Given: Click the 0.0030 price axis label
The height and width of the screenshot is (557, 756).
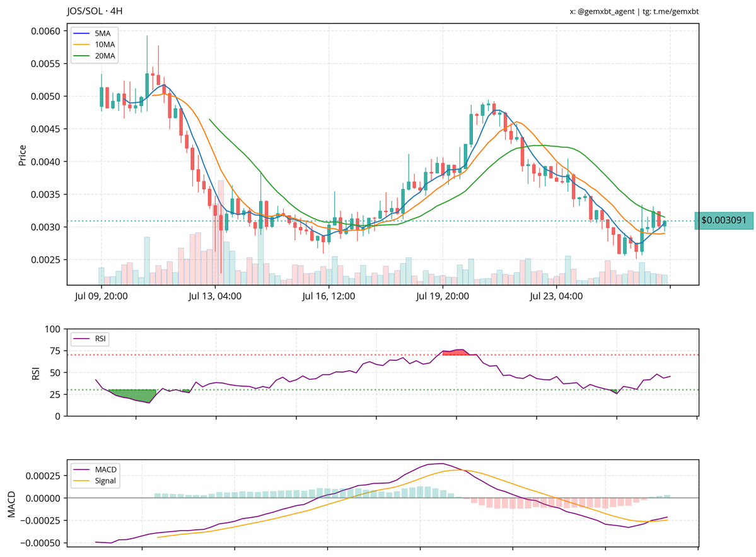Looking at the screenshot, I should click(46, 227).
